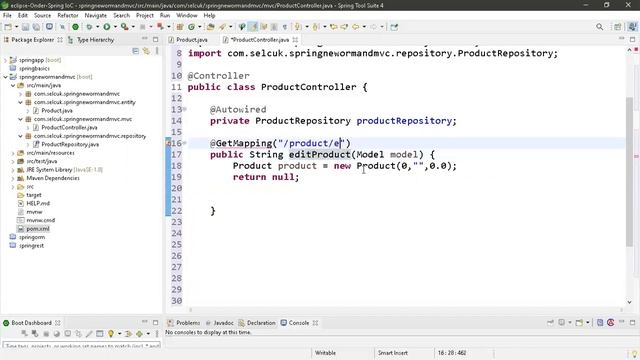Open dropdown arrow next to New file icon
Screen dimensions: 640x360
coord(16,27)
